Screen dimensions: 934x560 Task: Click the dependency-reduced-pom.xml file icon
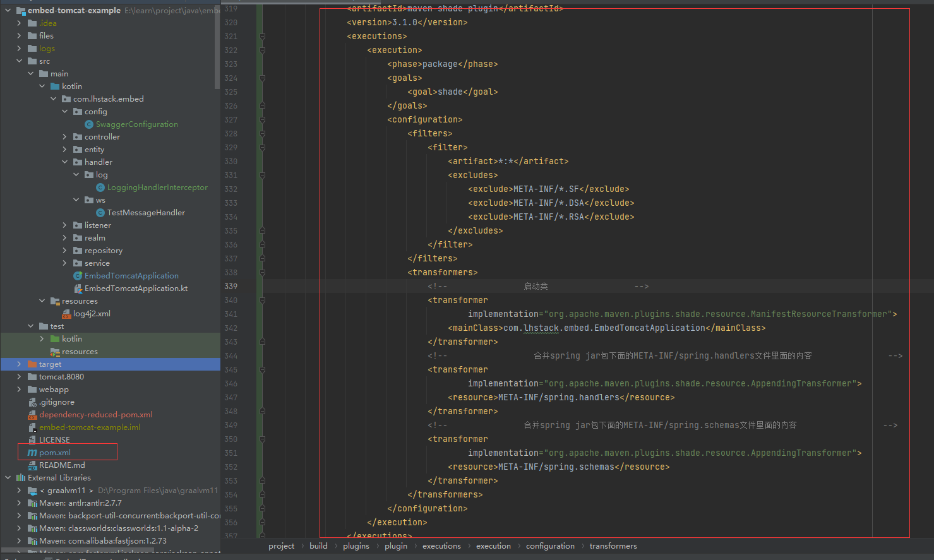(32, 415)
